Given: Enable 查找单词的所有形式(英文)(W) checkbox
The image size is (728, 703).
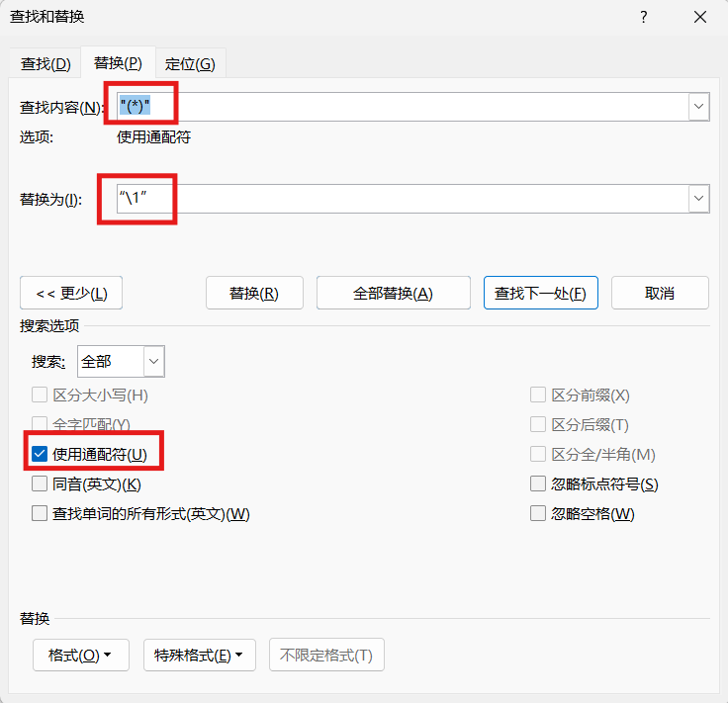Looking at the screenshot, I should pyautogui.click(x=40, y=514).
